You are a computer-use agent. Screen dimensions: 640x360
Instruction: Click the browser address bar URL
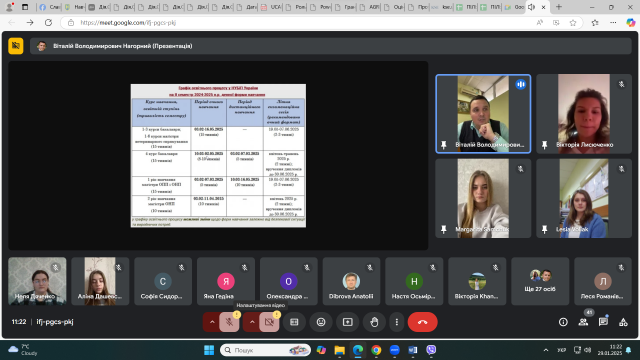pos(128,22)
